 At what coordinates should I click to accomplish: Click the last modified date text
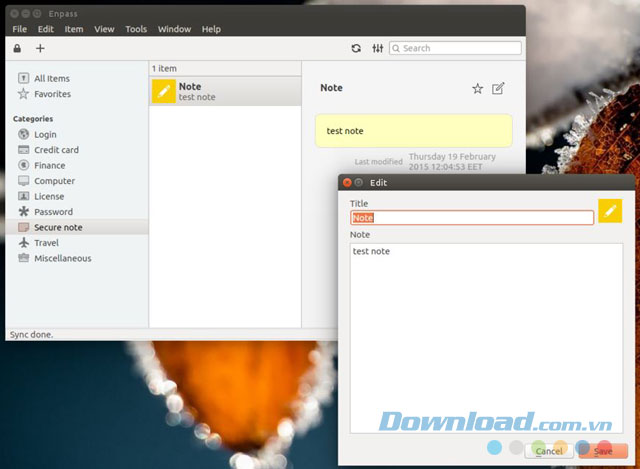(452, 162)
